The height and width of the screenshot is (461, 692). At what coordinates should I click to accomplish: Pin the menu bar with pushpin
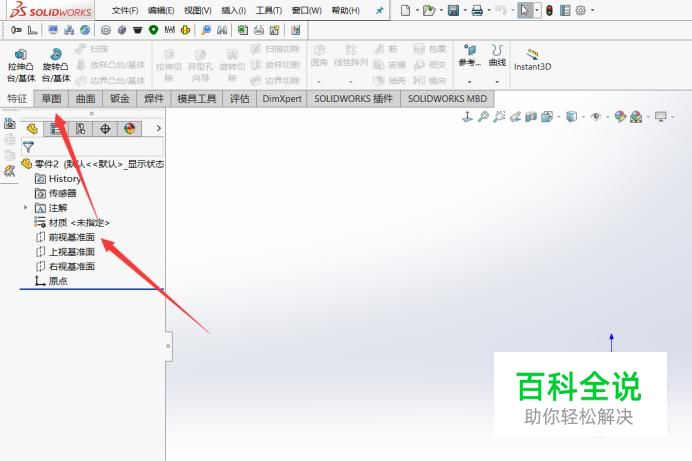click(380, 11)
